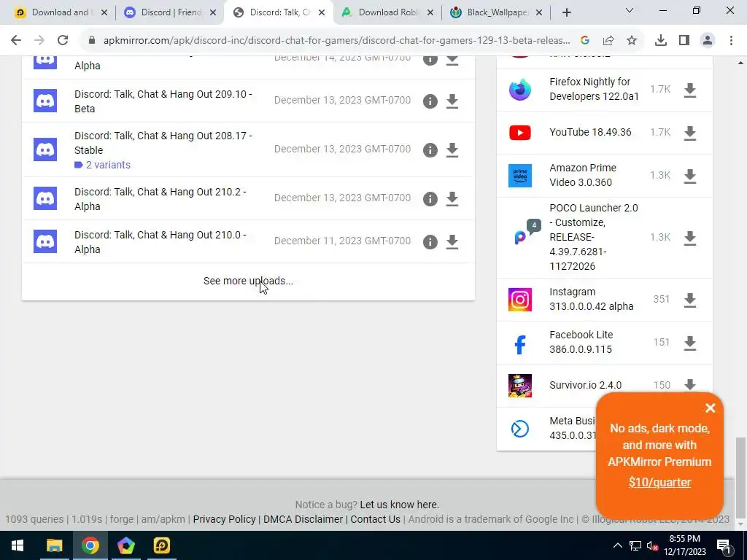The height and width of the screenshot is (560, 747).
Task: Reload the current page
Action: pos(63,41)
